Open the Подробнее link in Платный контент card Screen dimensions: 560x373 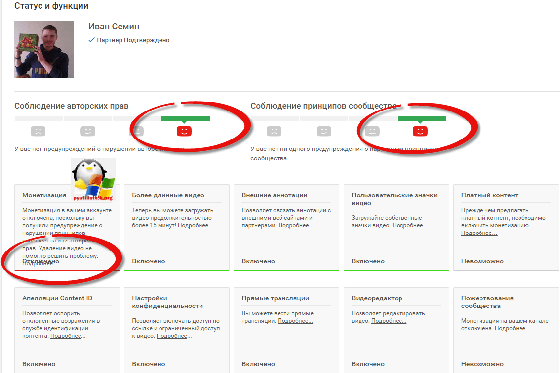click(479, 233)
